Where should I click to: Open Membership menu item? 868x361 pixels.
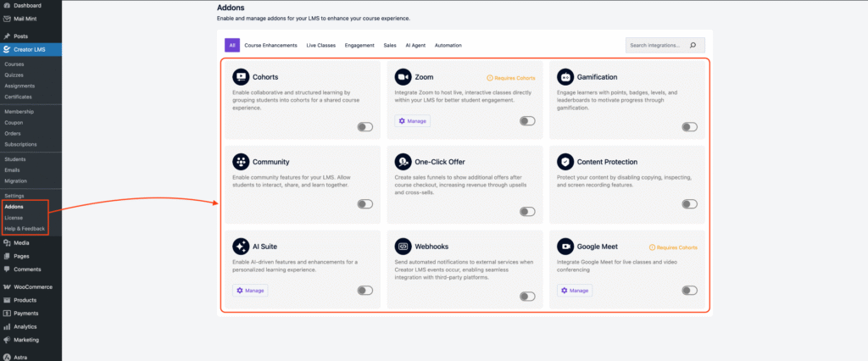click(19, 112)
